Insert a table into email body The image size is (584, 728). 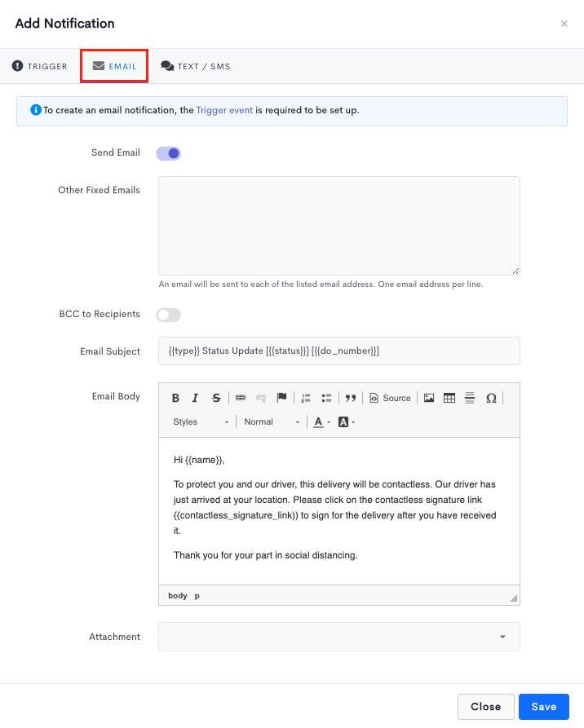(x=449, y=398)
